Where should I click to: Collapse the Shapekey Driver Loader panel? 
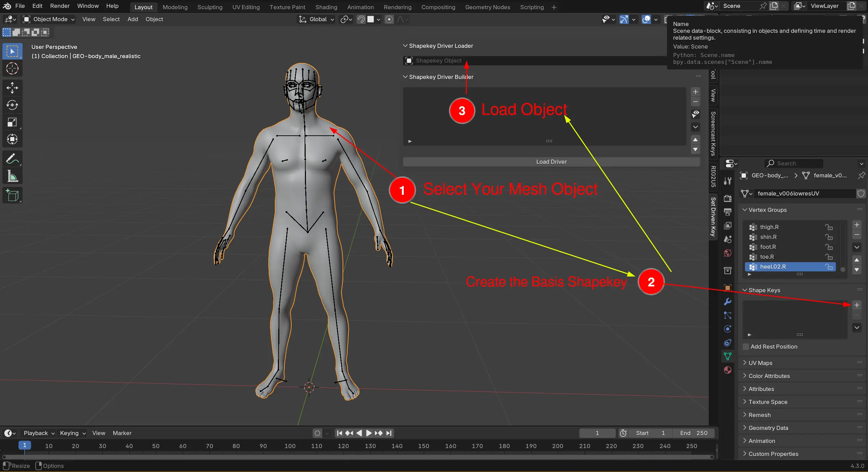441,46
